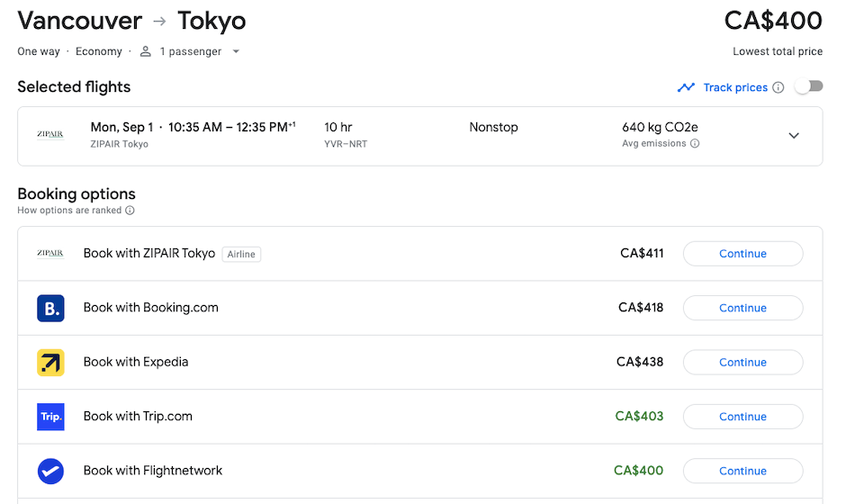Click the 'Nonstop' label

pyautogui.click(x=494, y=127)
